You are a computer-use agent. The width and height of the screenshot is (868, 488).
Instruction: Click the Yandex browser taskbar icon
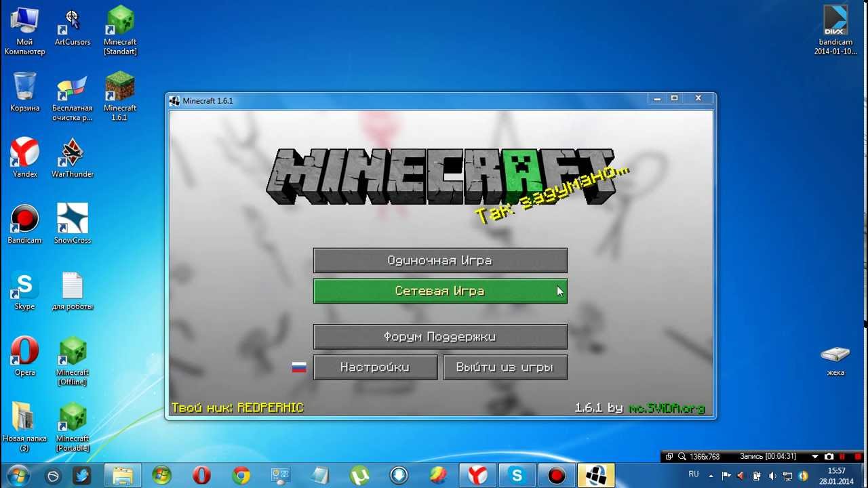(x=477, y=476)
